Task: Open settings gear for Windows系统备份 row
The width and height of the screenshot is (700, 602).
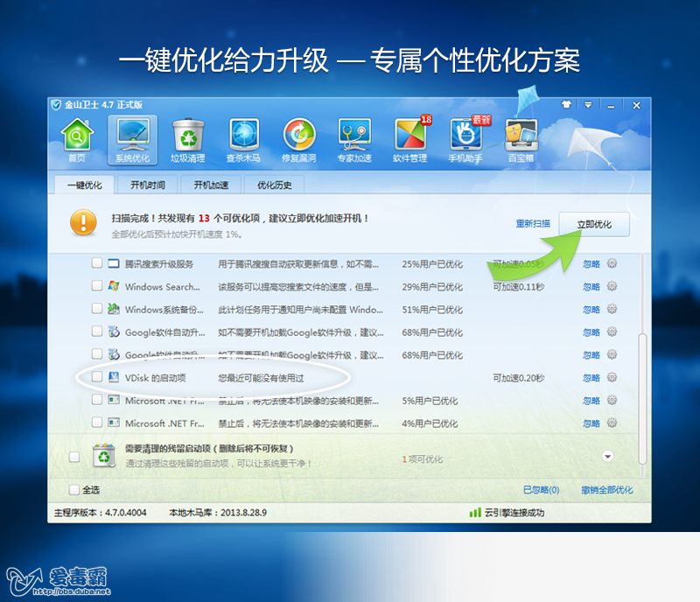Action: [x=612, y=309]
